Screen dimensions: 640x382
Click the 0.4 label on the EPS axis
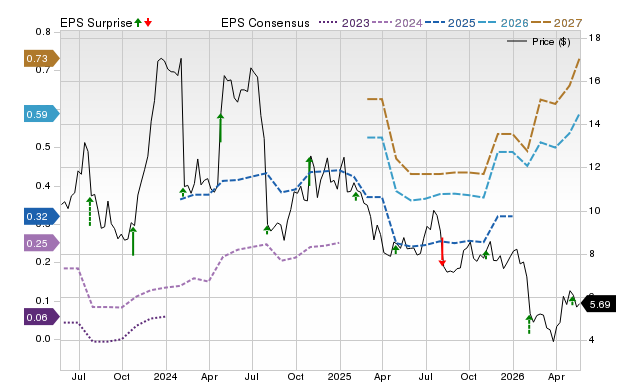tap(43, 186)
